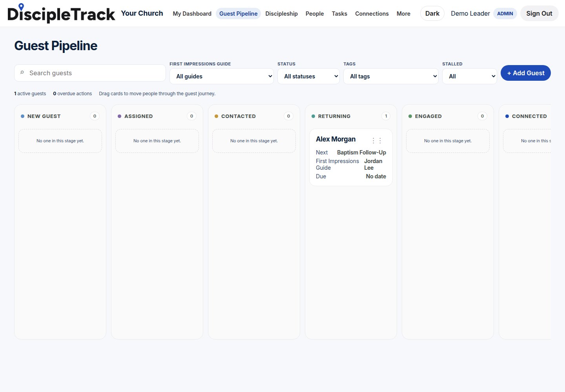Click the Demo Leader user name
565x392 pixels.
coord(470,13)
